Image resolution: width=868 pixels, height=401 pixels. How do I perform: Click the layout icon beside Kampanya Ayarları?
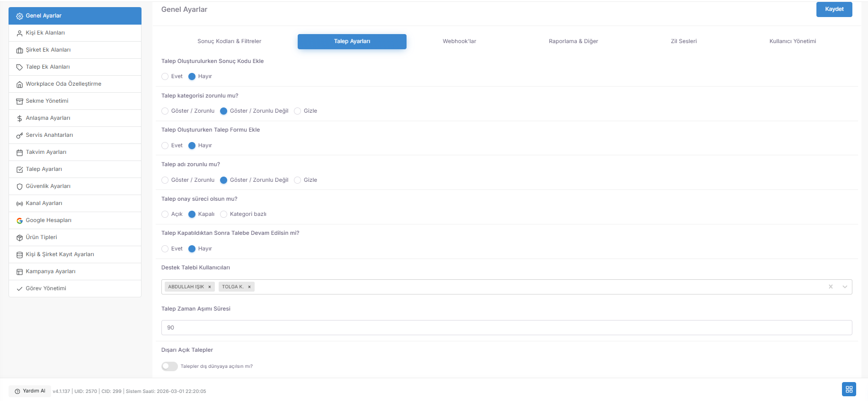[x=19, y=272]
